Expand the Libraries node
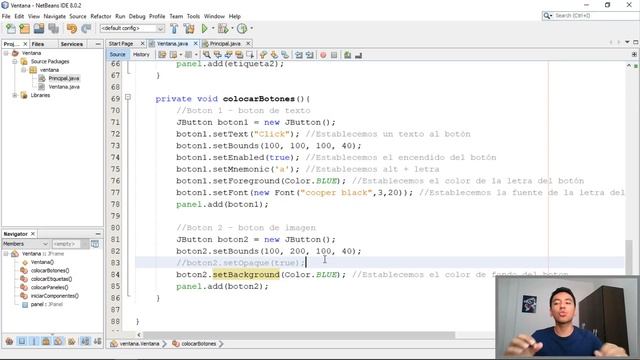640x360 pixels. [15, 96]
